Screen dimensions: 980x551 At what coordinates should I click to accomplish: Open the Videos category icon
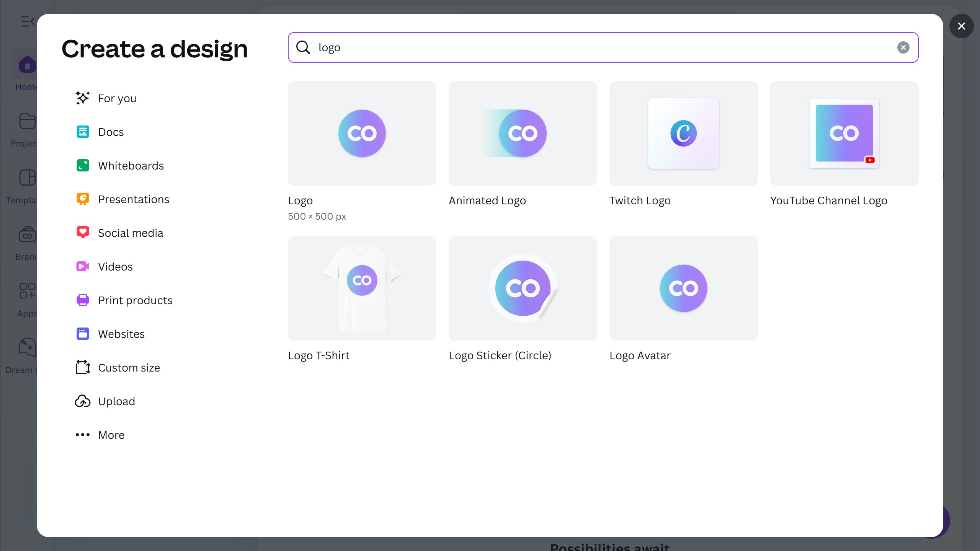tap(82, 266)
